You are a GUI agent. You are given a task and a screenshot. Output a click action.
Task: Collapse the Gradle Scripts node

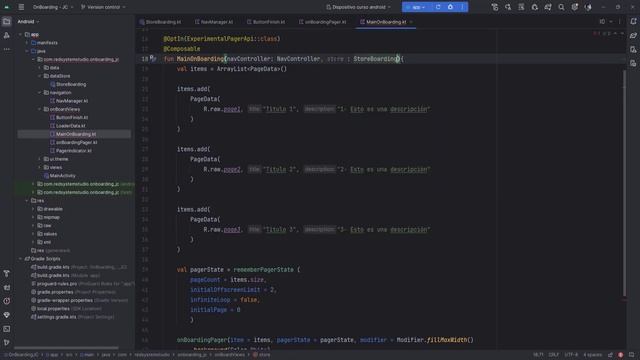[20, 259]
